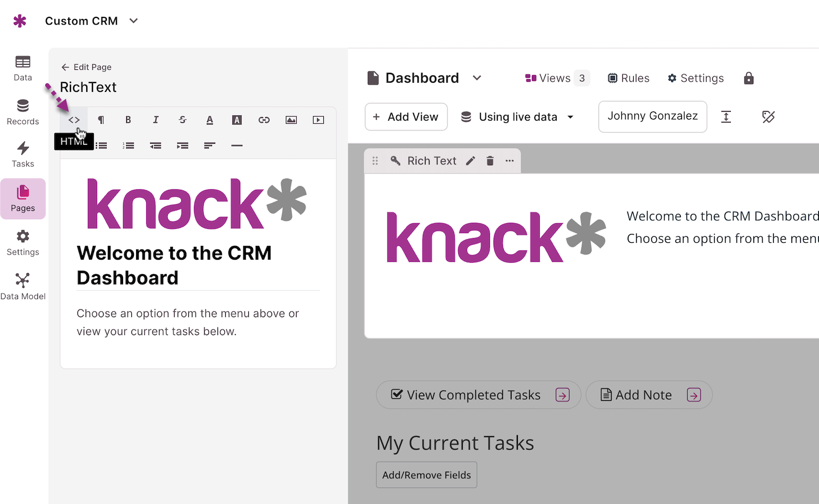Grab the Rich Text view drag handle
The image size is (819, 504).
pyautogui.click(x=375, y=161)
